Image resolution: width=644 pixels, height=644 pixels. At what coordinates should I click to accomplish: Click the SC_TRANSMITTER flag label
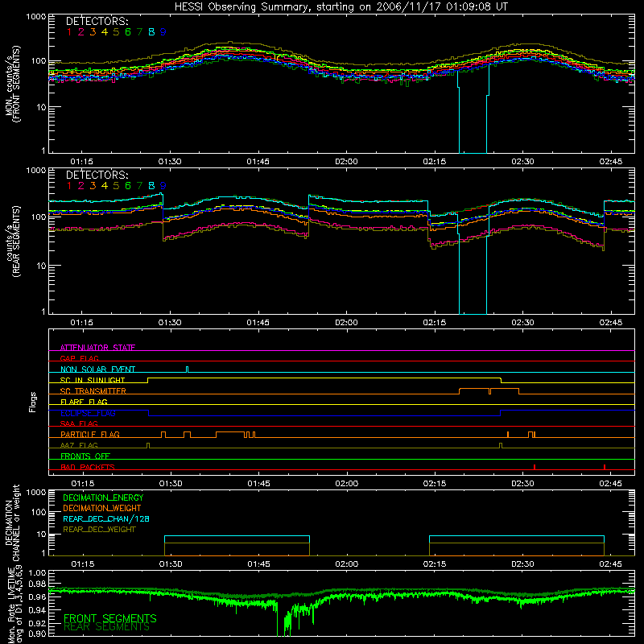point(93,391)
